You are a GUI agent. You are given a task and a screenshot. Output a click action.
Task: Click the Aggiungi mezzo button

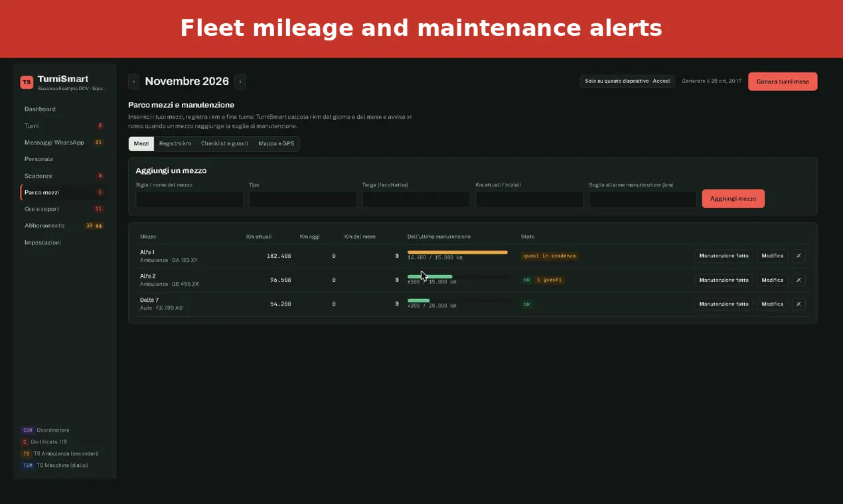733,199
